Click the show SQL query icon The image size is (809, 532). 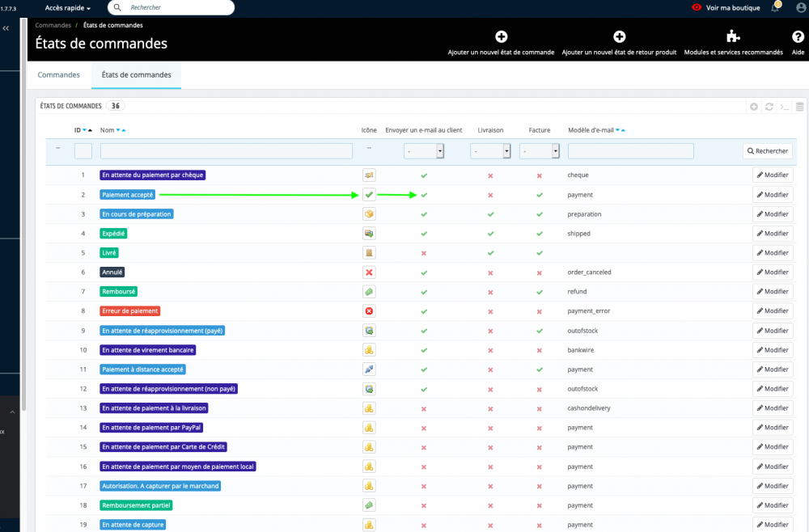pos(785,106)
